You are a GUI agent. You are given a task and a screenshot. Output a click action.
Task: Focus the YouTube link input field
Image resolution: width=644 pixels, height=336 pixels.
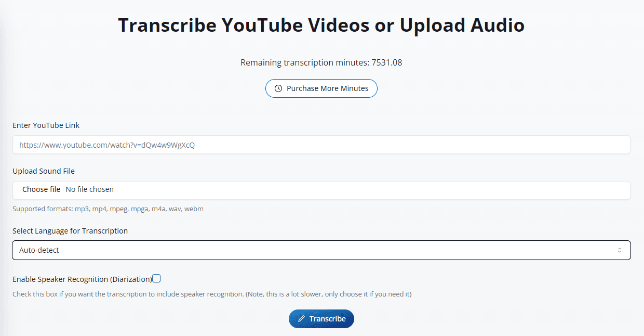pos(321,145)
